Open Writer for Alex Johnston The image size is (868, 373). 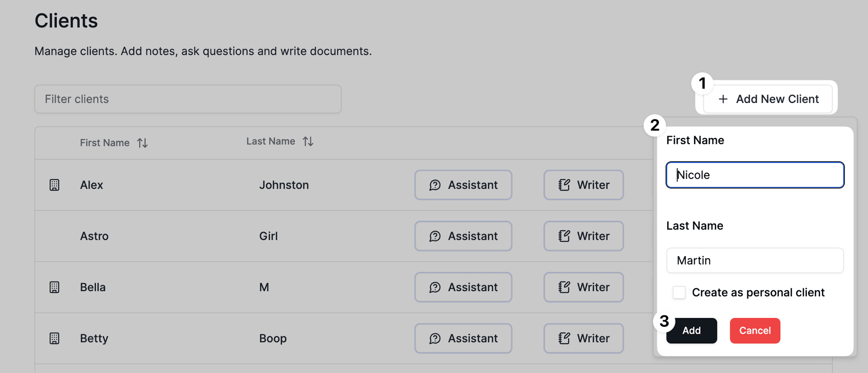583,185
